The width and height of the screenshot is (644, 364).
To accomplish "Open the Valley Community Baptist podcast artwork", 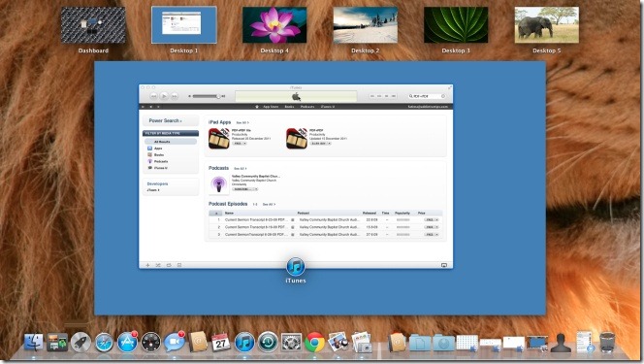I will pos(218,184).
